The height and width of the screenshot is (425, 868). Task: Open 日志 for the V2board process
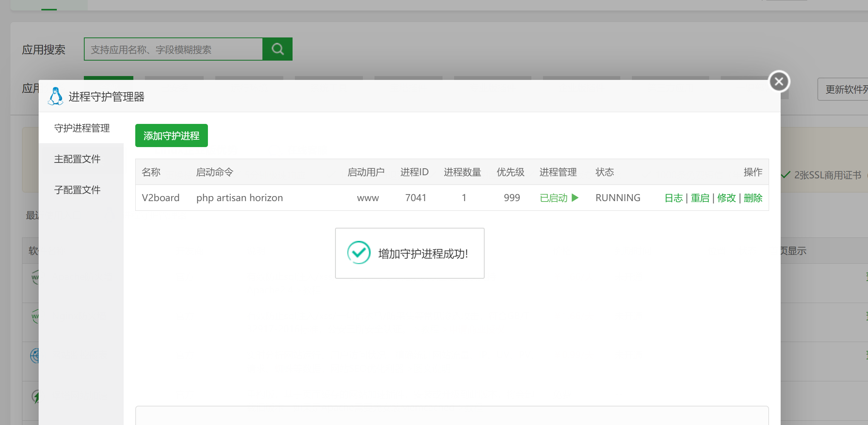tap(673, 198)
